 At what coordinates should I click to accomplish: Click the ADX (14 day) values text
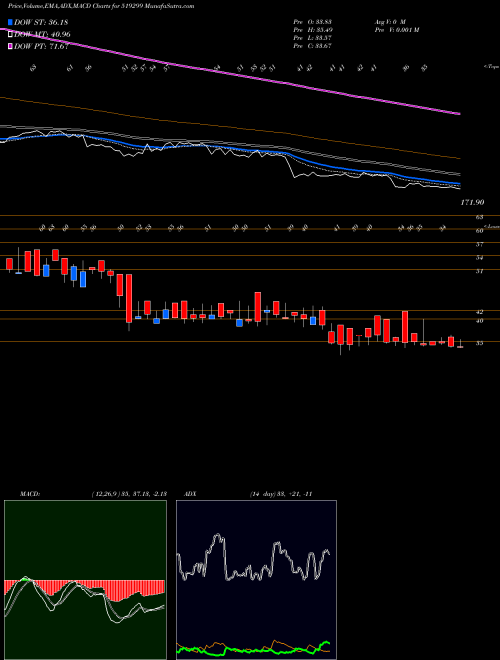(281, 494)
